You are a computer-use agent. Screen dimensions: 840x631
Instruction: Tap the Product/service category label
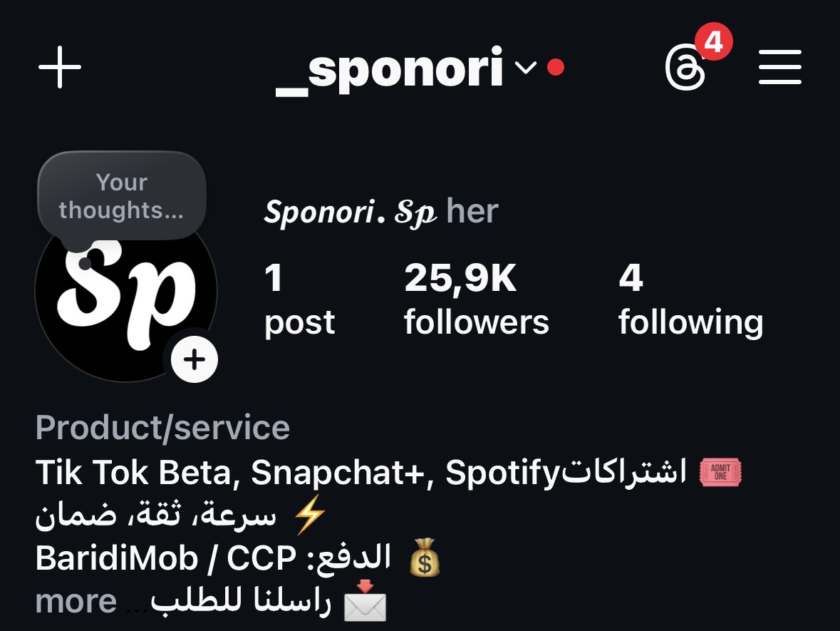pyautogui.click(x=162, y=427)
